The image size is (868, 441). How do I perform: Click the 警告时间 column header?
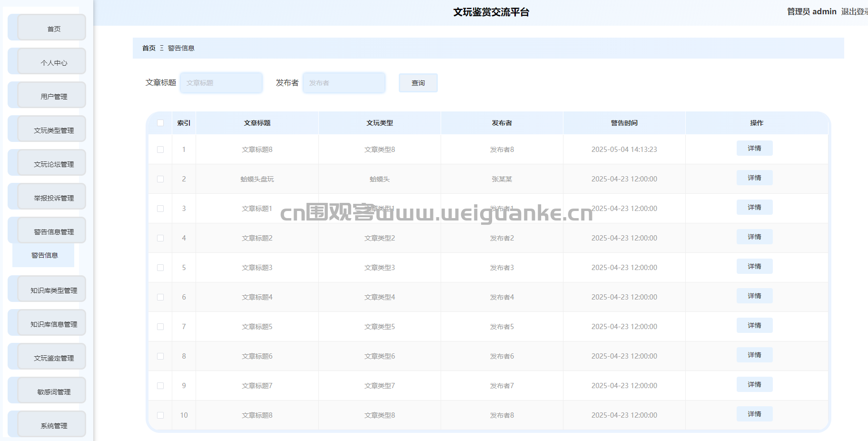click(x=624, y=123)
